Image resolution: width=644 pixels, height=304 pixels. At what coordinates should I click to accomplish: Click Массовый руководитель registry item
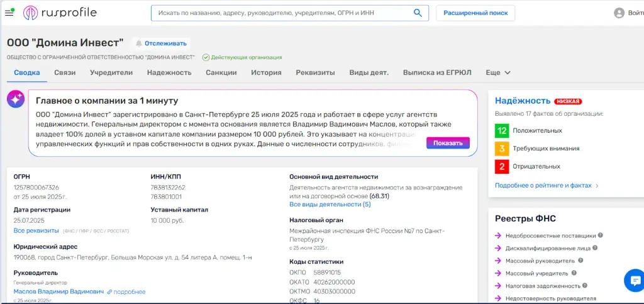click(x=540, y=261)
